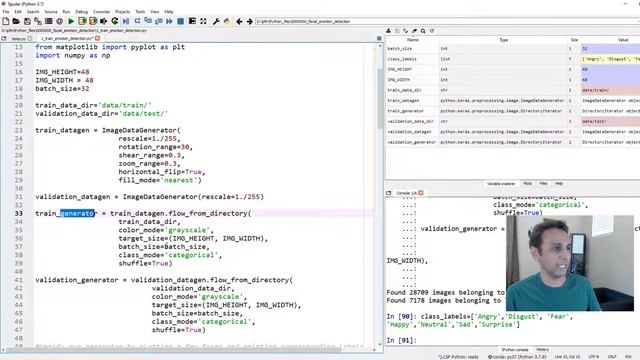Click the @ symbol finder icon
640x360 pixels.
click(x=60, y=21)
